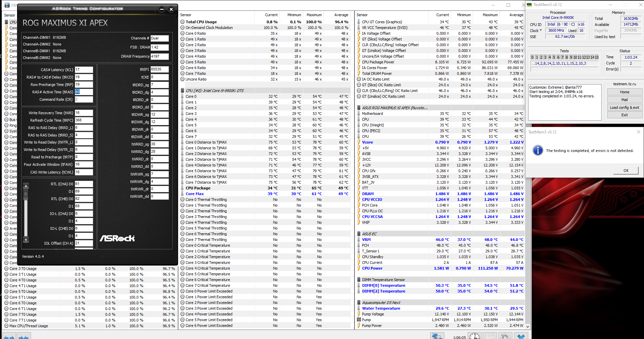Click the HWiNFO shrink-columns arrows button
The width and height of the screenshot is (644, 339).
23,336
